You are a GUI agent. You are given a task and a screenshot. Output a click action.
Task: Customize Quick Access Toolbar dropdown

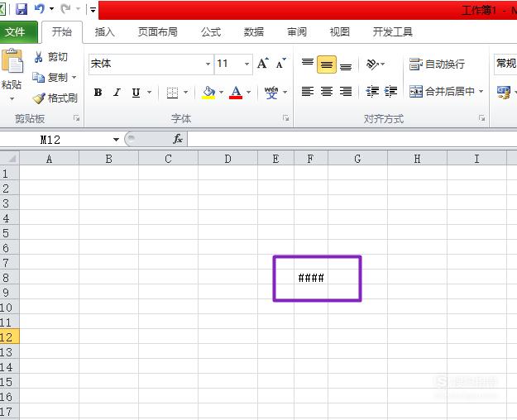[x=93, y=10]
